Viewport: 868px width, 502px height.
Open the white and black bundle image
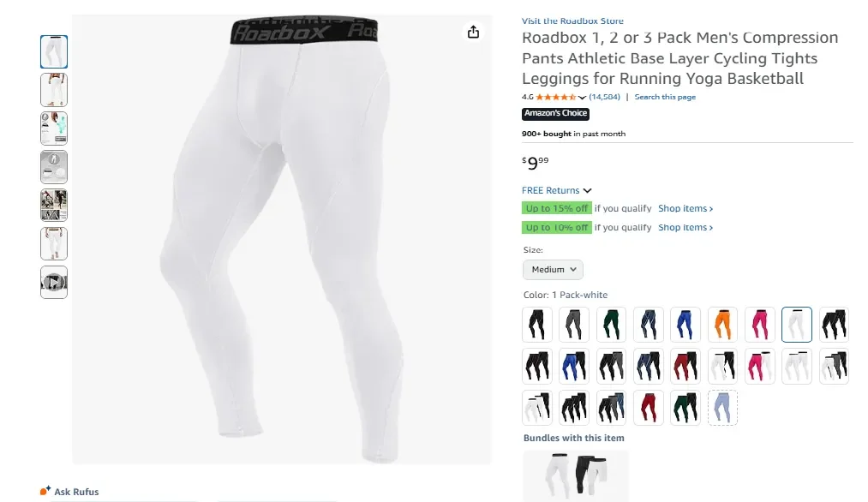point(576,476)
